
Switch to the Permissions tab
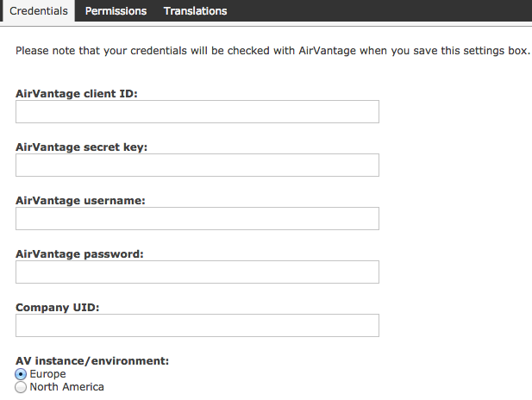(x=116, y=11)
